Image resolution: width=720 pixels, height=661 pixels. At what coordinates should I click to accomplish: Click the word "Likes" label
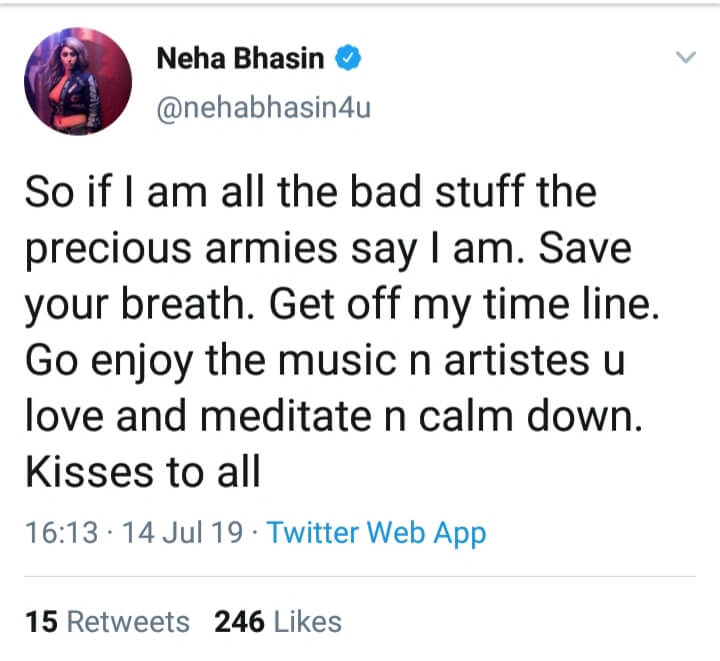[307, 622]
